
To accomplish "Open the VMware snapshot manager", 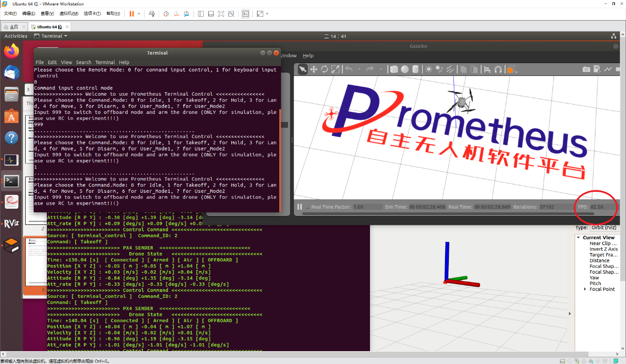I will pyautogui.click(x=186, y=14).
